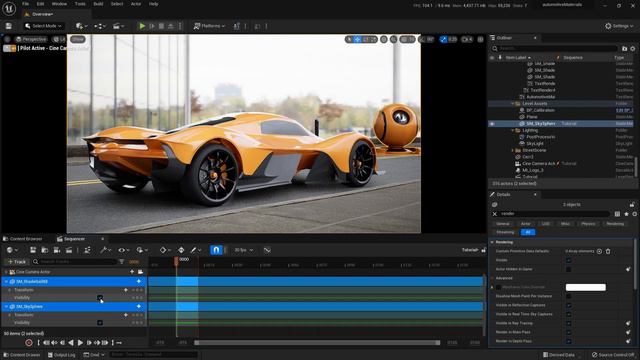Viewport: 640px width, 360px height.
Task: Toggle the SM_SkySphere Visibility checkbox
Action: click(x=100, y=322)
